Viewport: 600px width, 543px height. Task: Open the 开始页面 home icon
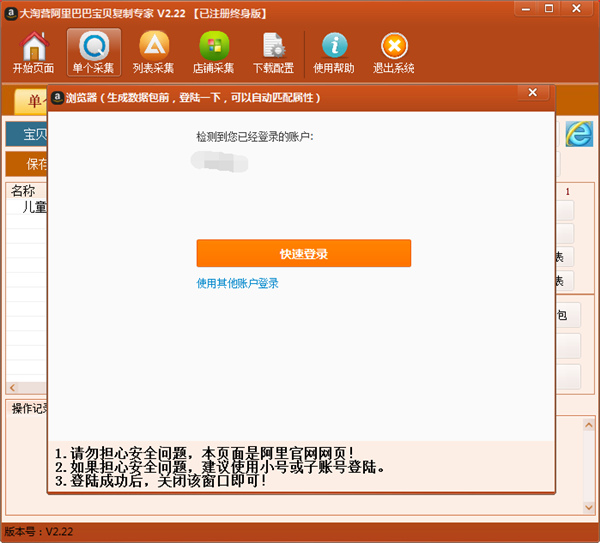coord(34,52)
